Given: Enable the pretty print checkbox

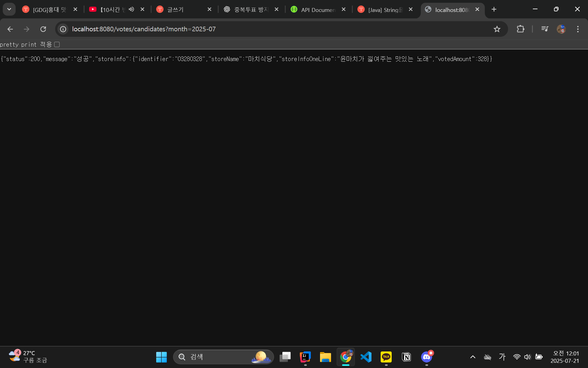Looking at the screenshot, I should coord(57,44).
